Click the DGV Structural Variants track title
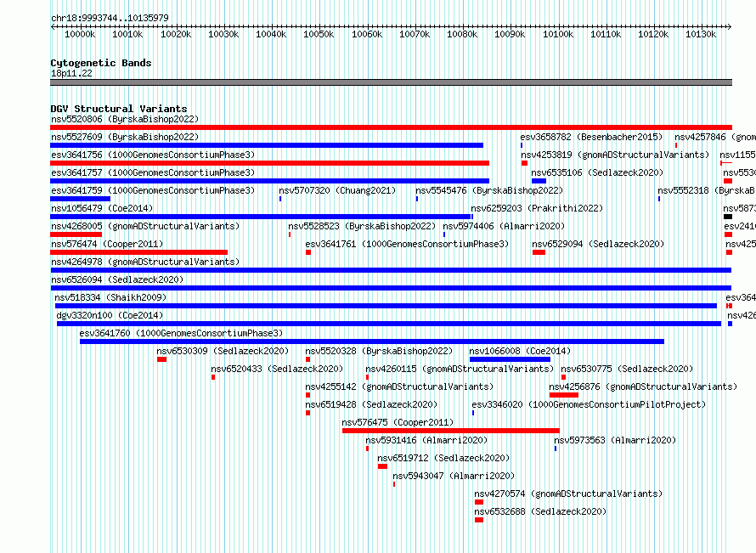 pyautogui.click(x=119, y=109)
